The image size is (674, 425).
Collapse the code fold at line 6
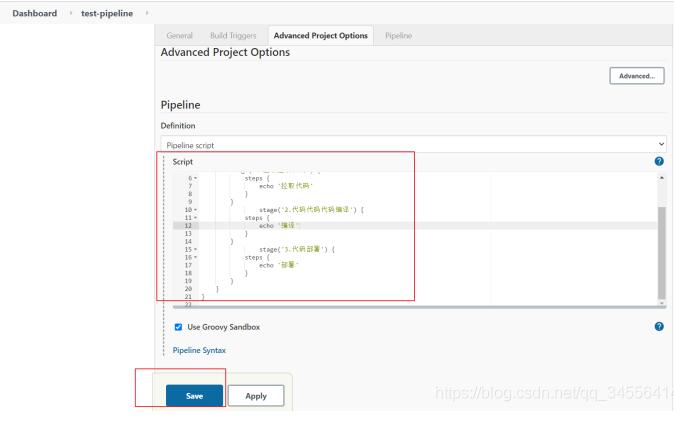(195, 179)
